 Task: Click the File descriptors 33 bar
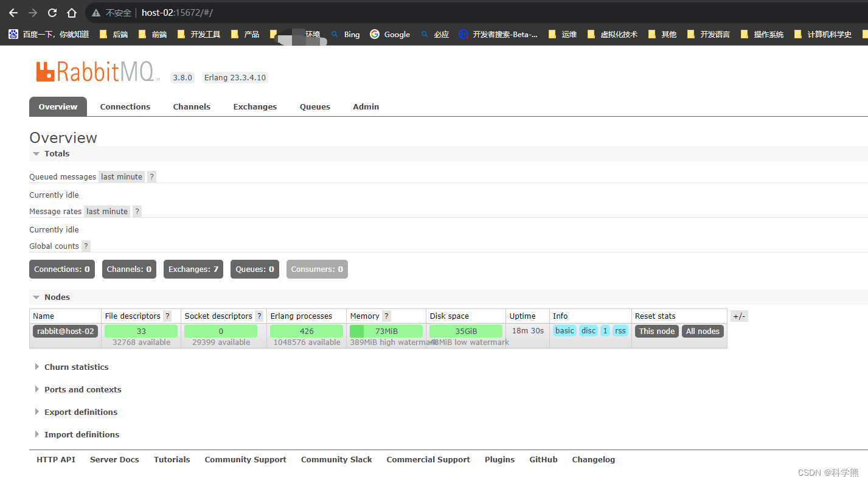pos(141,332)
